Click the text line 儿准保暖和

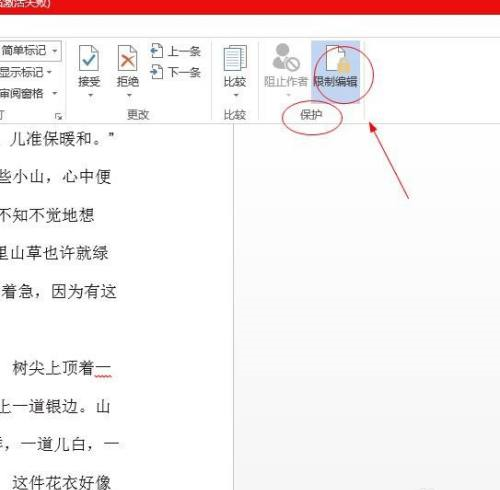[62, 138]
